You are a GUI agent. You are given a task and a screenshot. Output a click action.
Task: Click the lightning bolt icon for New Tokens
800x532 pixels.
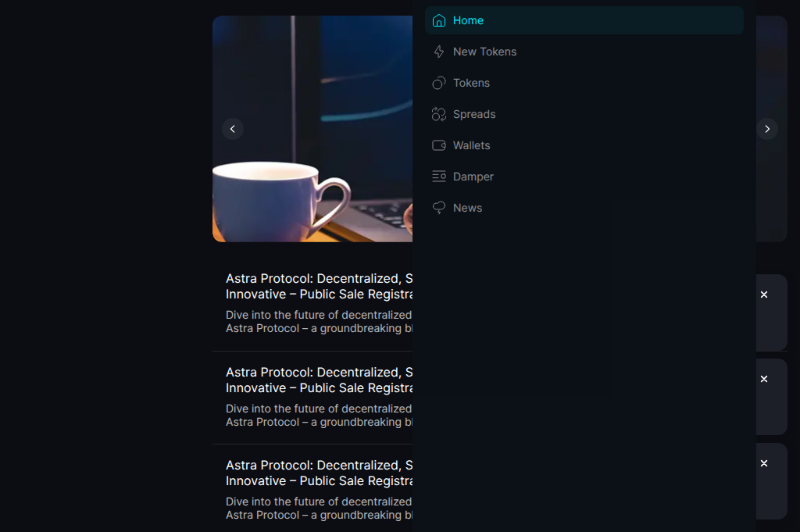439,52
